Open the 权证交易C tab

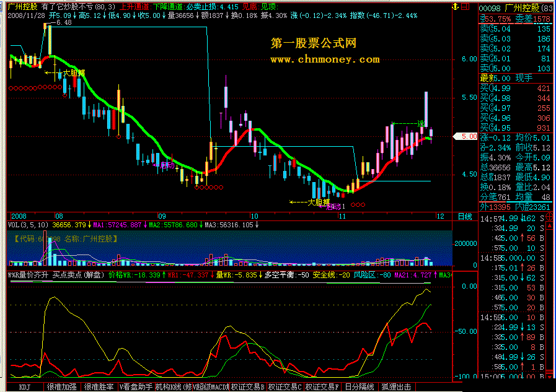tap(285, 387)
